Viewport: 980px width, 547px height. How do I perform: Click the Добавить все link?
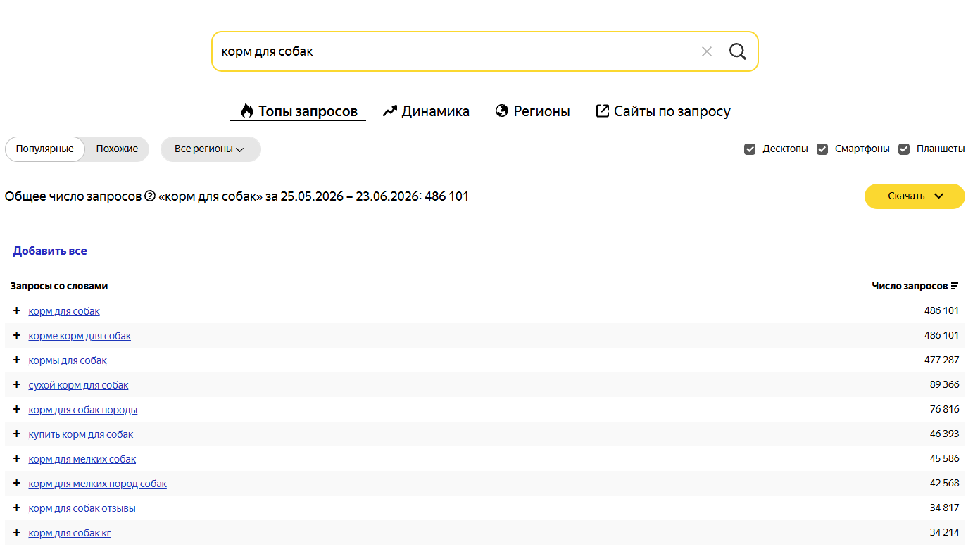click(50, 251)
